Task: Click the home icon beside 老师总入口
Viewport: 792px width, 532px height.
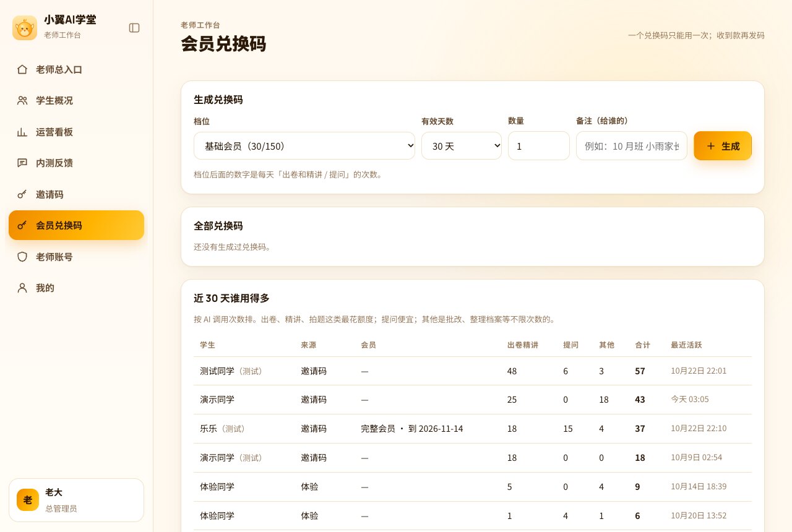Action: tap(22, 69)
